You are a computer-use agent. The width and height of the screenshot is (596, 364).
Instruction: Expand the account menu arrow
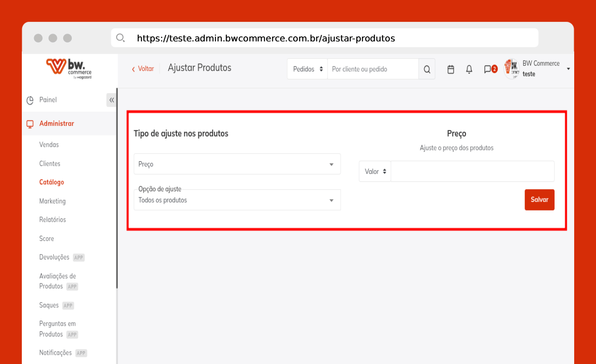click(568, 69)
